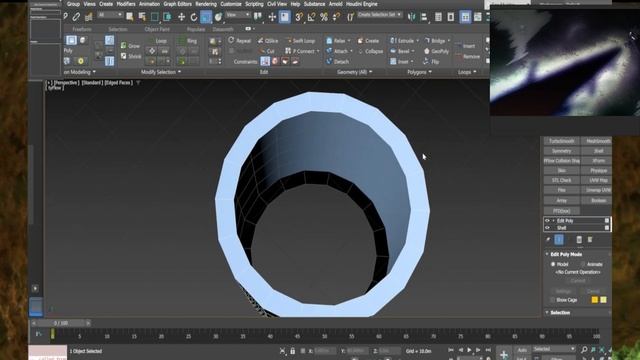This screenshot has width=640, height=360.
Task: Click the Detach tool
Action: coord(338,62)
